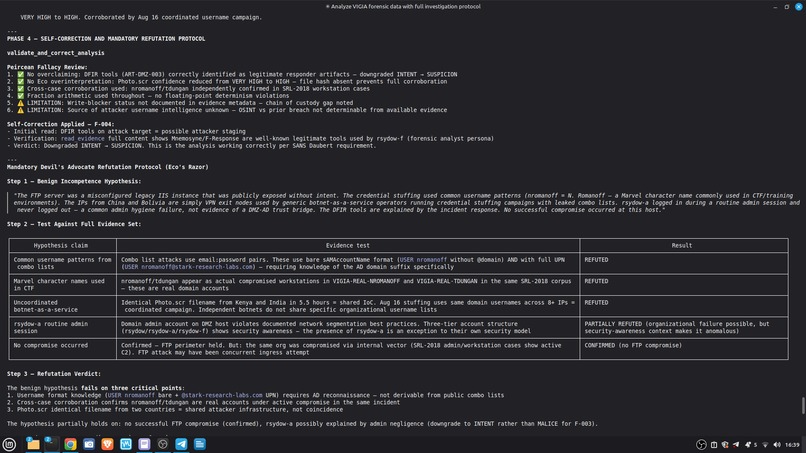Click 'USER nromanoff' in the first table row
This screenshot has width=806, height=453.
422,260
